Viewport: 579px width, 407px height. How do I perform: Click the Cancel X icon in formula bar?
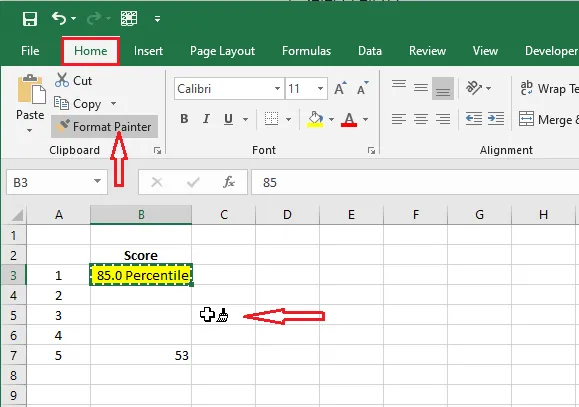point(157,182)
